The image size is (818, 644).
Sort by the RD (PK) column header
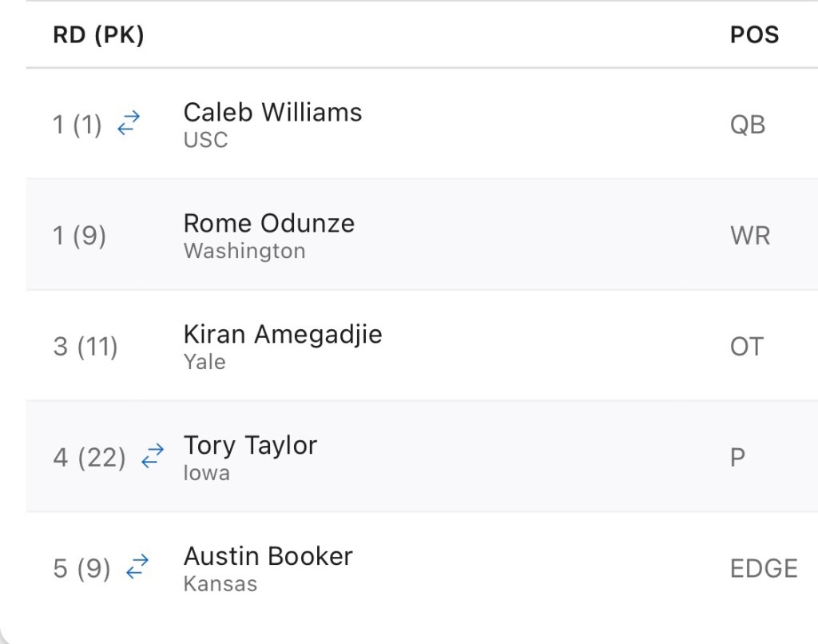tap(98, 35)
